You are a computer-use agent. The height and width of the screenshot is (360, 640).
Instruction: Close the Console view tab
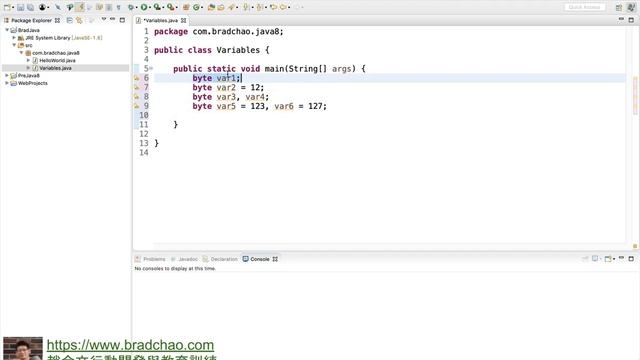[275, 259]
